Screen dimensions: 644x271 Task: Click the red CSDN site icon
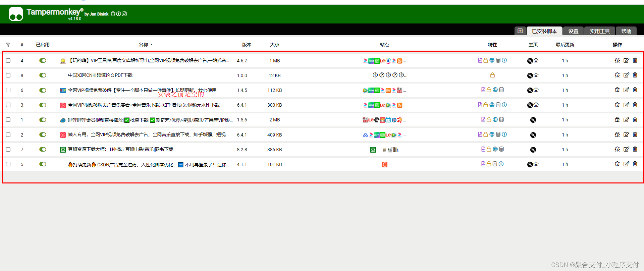(x=384, y=165)
